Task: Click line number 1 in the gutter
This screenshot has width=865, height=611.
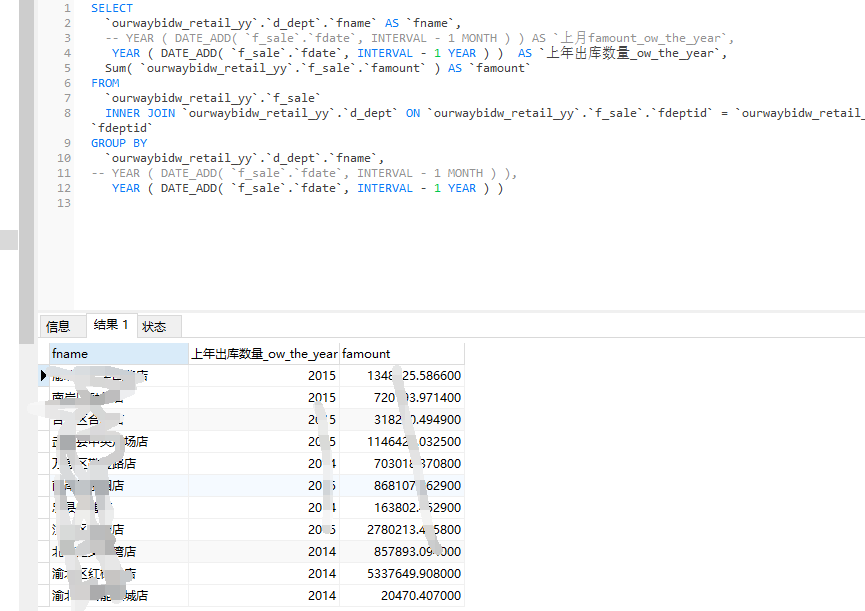Action: (x=65, y=7)
